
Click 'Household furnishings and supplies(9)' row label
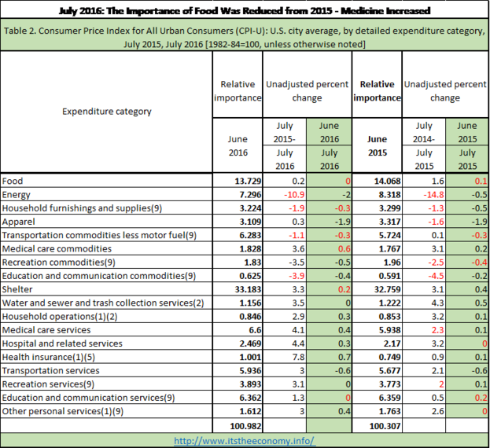82,208
